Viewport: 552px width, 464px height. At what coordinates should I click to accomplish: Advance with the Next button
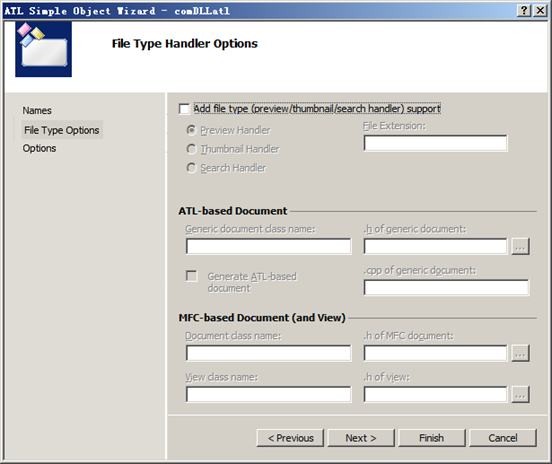tap(361, 438)
